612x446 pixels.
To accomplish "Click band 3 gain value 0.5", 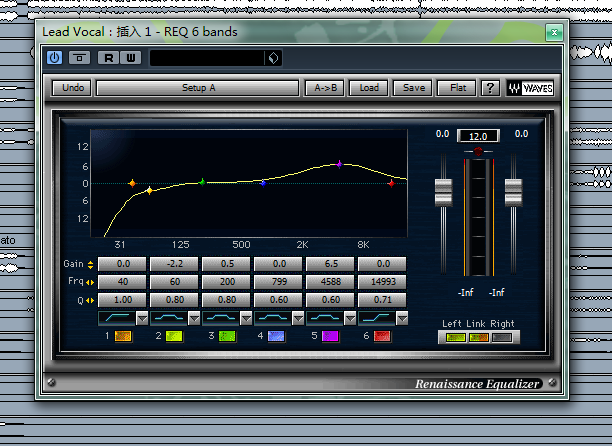I will tap(227, 264).
